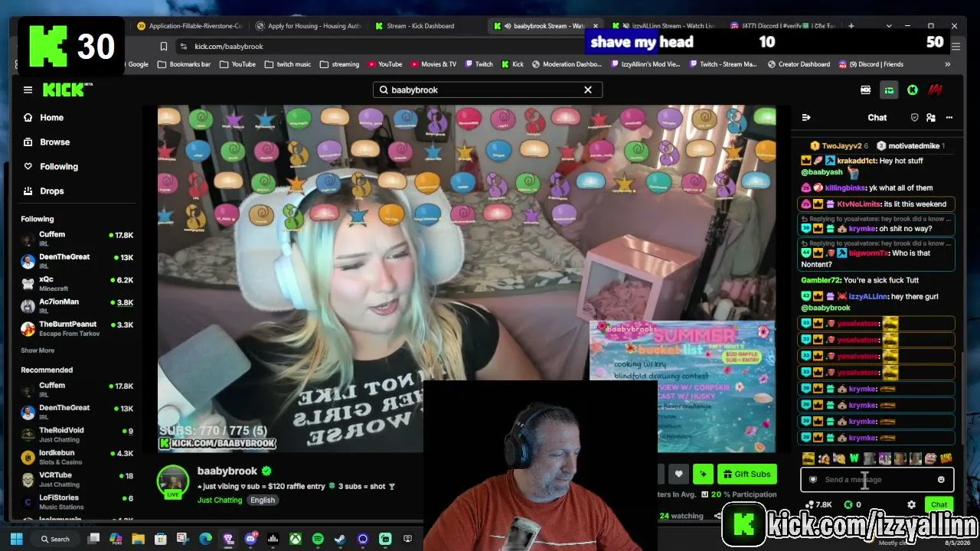Open the Kick sidebar hamburger menu
Viewport: 980px width, 551px height.
pyautogui.click(x=28, y=90)
